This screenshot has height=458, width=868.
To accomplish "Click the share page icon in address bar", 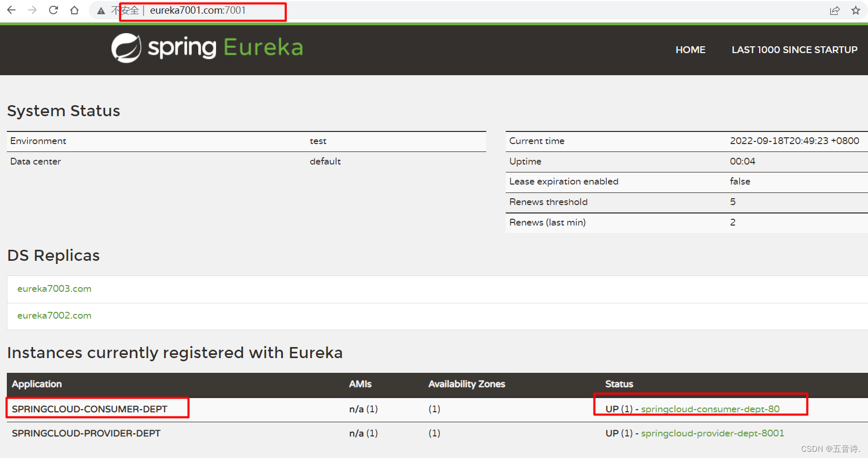I will tap(834, 11).
